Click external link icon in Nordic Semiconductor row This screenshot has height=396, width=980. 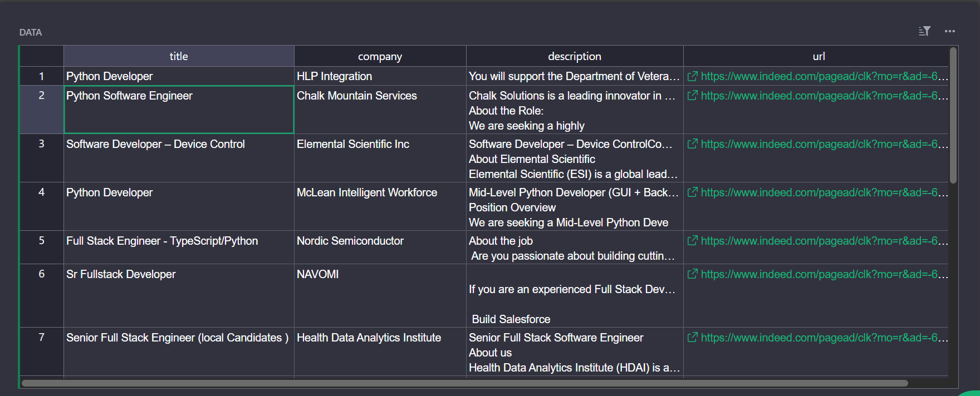(x=692, y=241)
